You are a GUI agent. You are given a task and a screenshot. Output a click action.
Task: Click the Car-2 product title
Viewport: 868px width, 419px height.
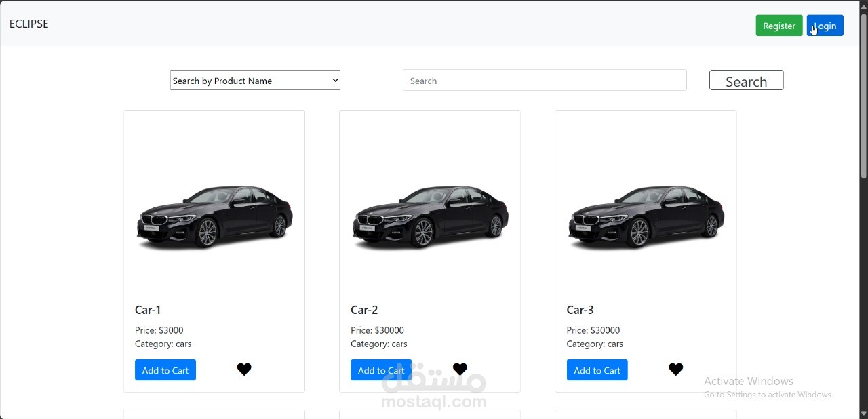(x=364, y=310)
